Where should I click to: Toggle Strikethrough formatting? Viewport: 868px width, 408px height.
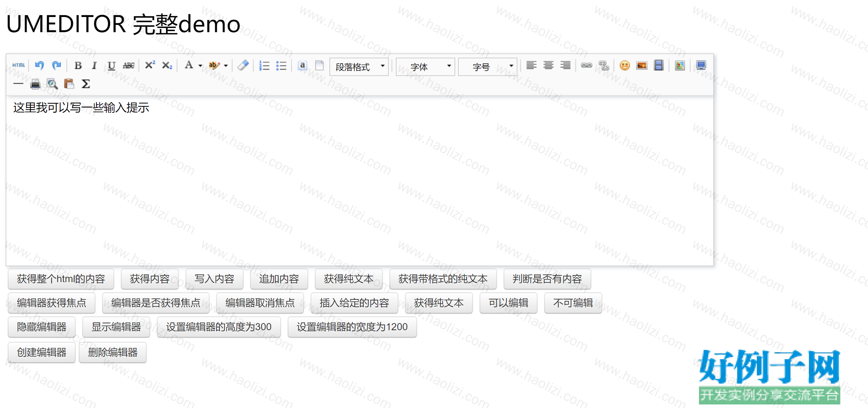[x=128, y=65]
